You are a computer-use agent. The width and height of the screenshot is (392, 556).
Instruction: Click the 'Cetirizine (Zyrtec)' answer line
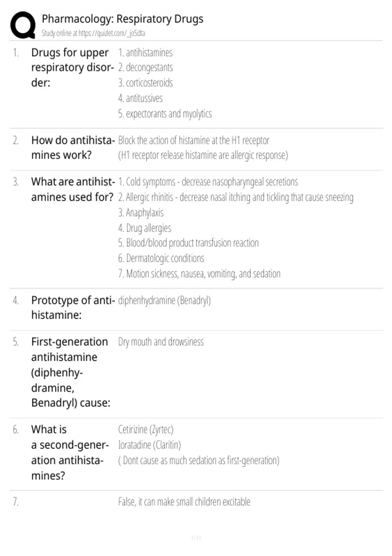(146, 429)
